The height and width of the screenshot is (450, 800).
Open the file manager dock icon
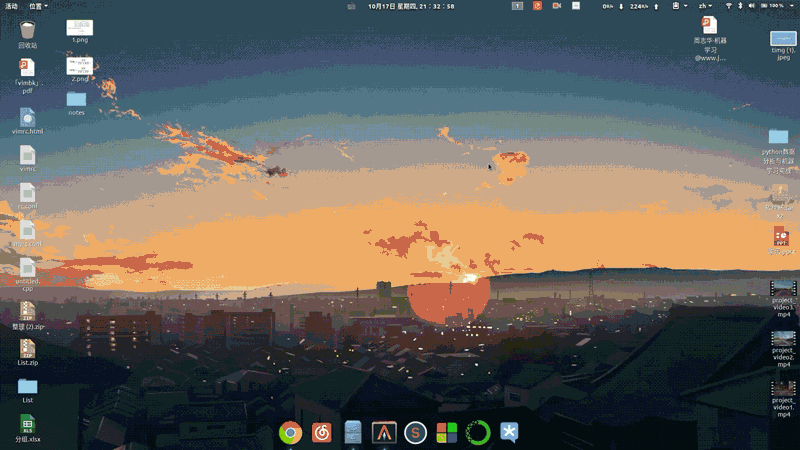pos(353,432)
